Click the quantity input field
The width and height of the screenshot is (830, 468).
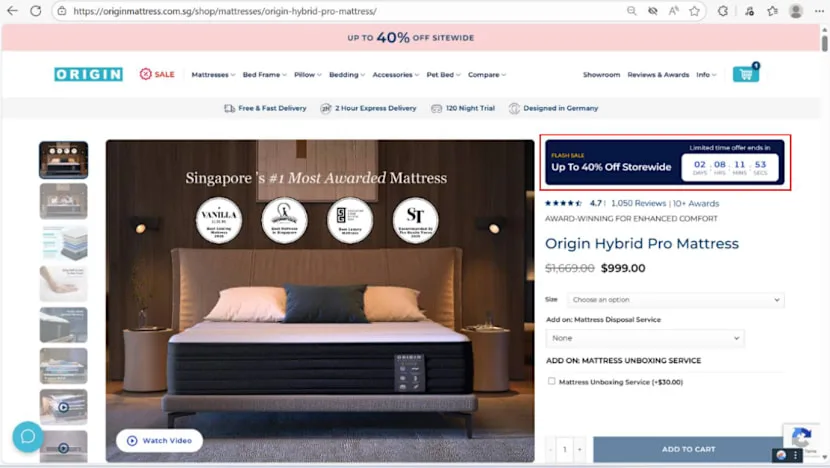pyautogui.click(x=565, y=449)
